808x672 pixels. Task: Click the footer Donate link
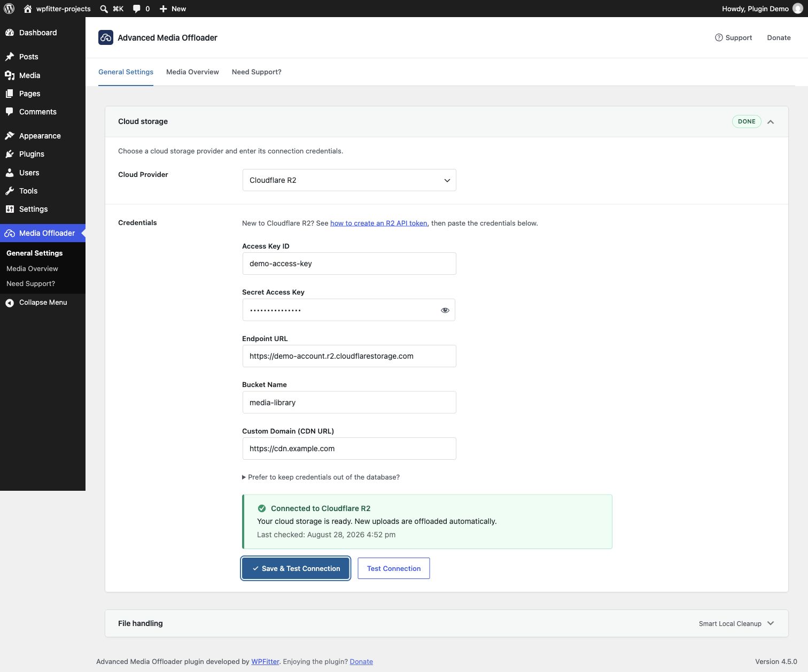click(x=361, y=661)
